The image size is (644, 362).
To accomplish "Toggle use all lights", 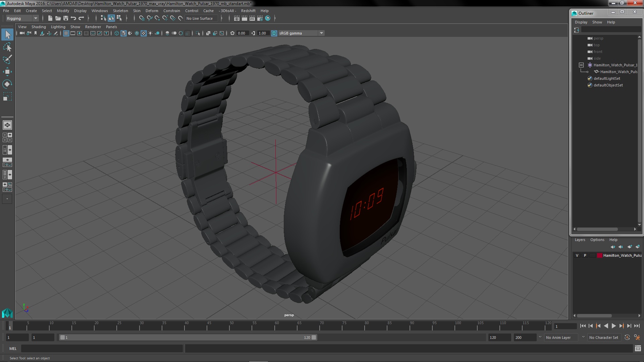I will tap(150, 33).
